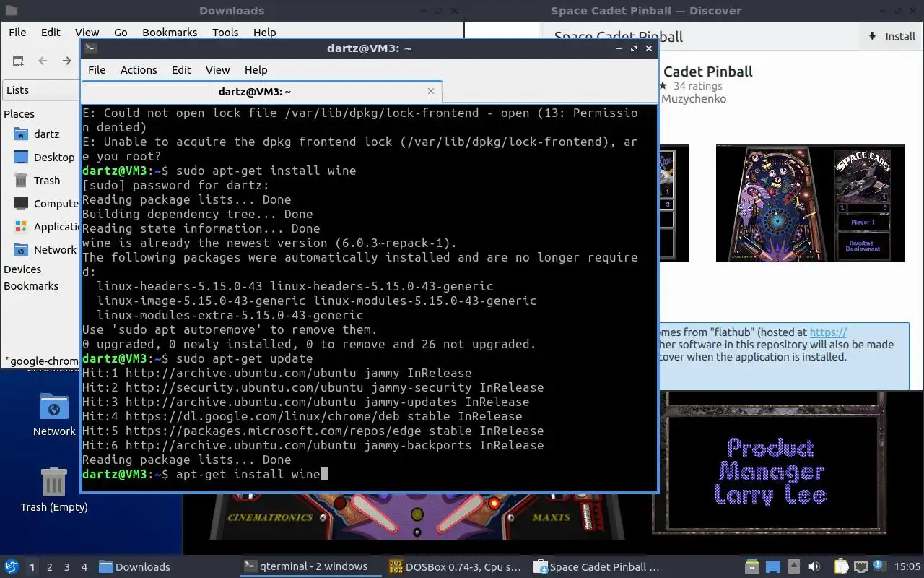This screenshot has width=924, height=578.
Task: Open Go menu in Downloads file manager
Action: pos(121,33)
